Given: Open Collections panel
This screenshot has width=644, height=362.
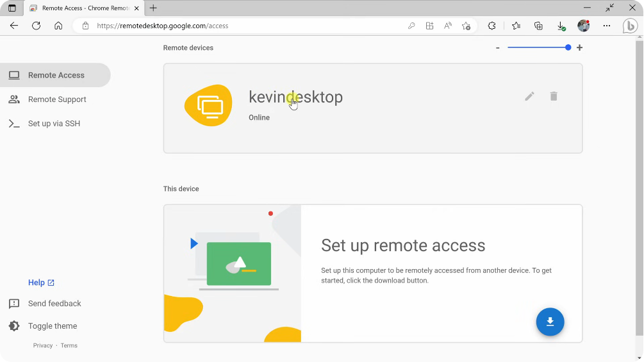Looking at the screenshot, I should point(538,26).
